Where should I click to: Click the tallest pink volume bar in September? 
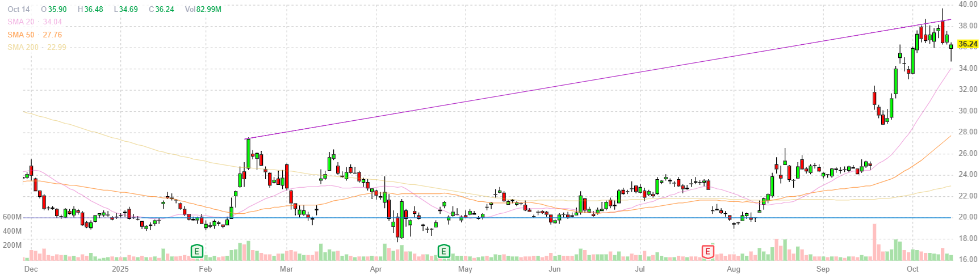coord(874,242)
